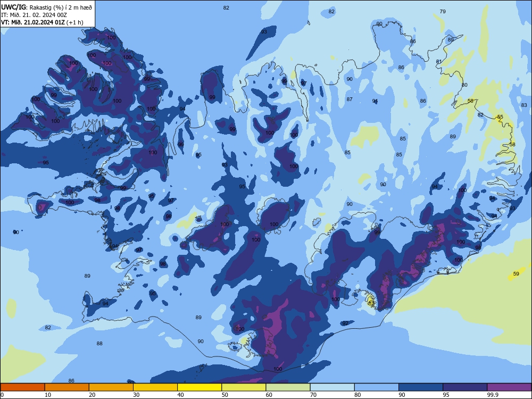This screenshot has width=532, height=399.
Task: Click the legend tick label '0'
Action: click(x=2, y=395)
